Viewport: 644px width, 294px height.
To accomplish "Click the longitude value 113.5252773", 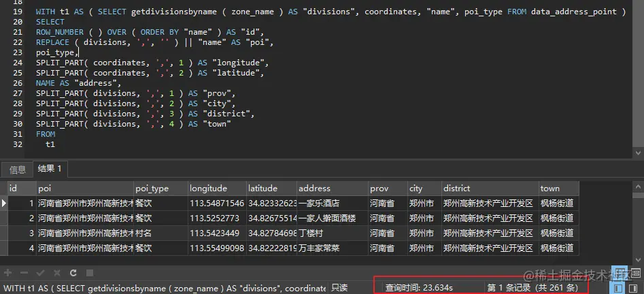I will click(217, 218).
